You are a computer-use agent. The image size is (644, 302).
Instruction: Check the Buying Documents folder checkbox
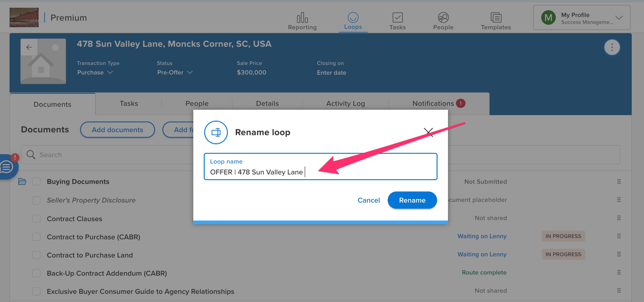(36, 181)
